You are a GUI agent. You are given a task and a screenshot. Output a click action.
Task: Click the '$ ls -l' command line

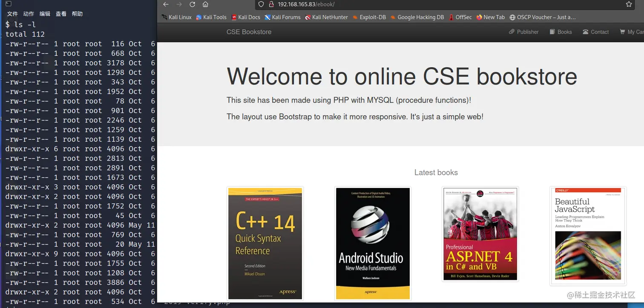click(x=20, y=24)
